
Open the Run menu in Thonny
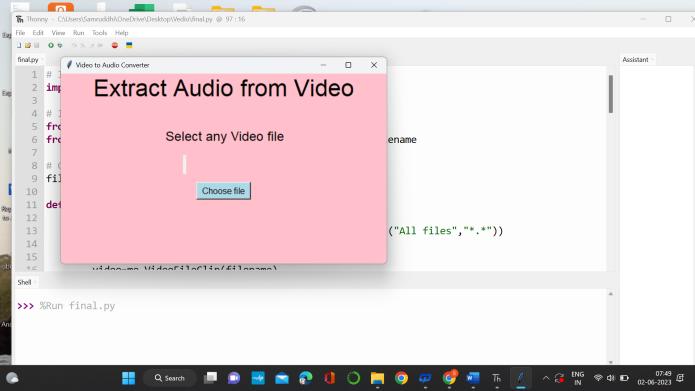pyautogui.click(x=78, y=33)
